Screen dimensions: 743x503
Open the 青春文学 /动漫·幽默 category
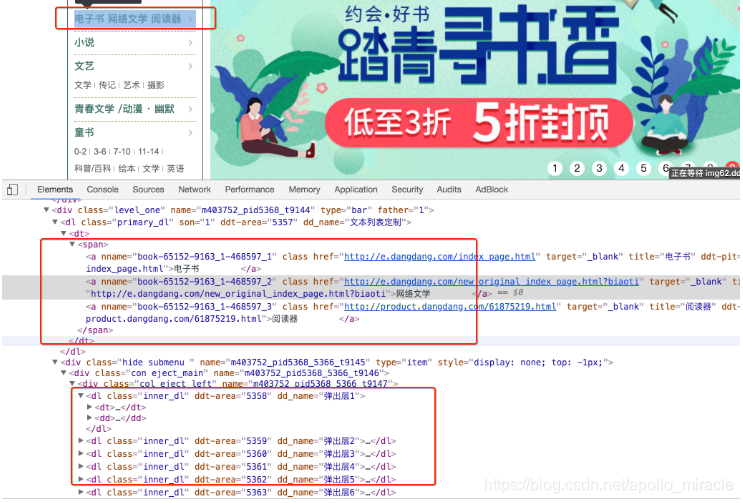tap(124, 109)
